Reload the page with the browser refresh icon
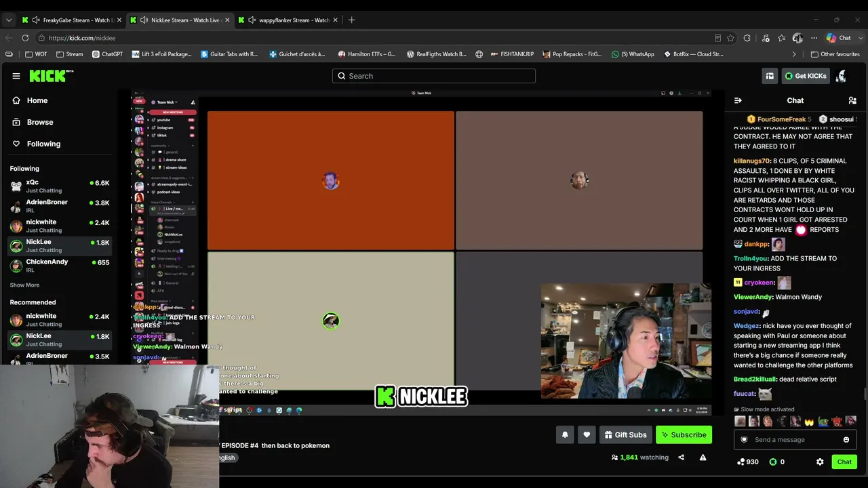868x488 pixels. click(25, 38)
